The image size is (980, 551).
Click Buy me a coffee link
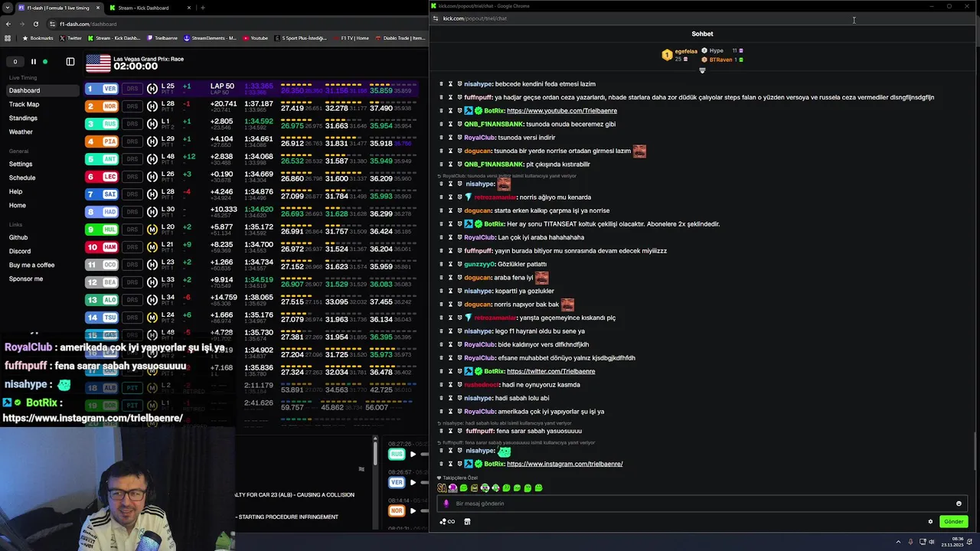coord(31,265)
